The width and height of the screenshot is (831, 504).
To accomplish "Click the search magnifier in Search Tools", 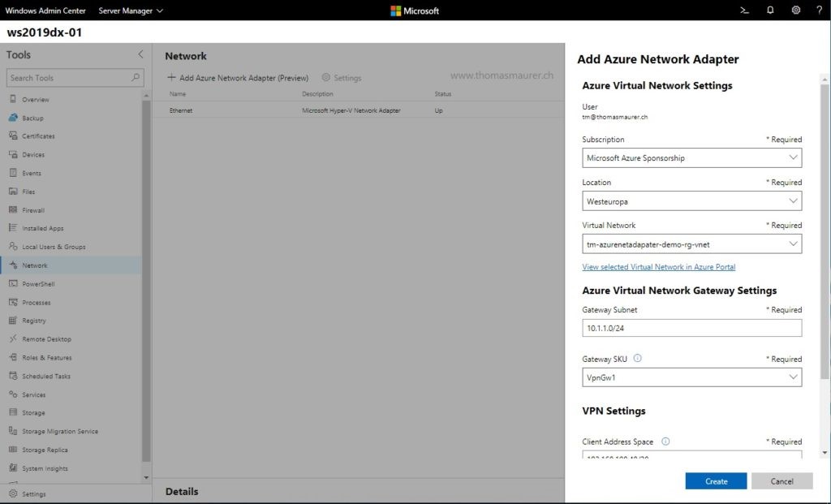I will pyautogui.click(x=136, y=77).
